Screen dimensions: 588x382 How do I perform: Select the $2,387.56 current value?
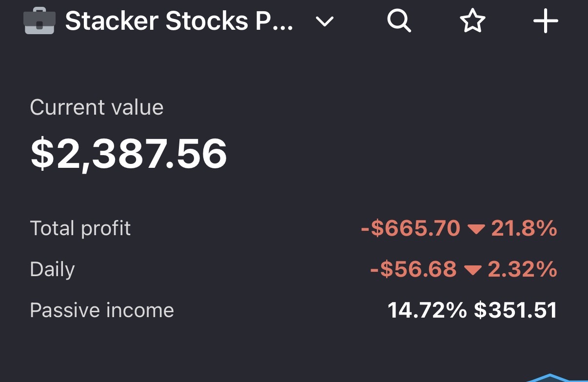(x=129, y=154)
